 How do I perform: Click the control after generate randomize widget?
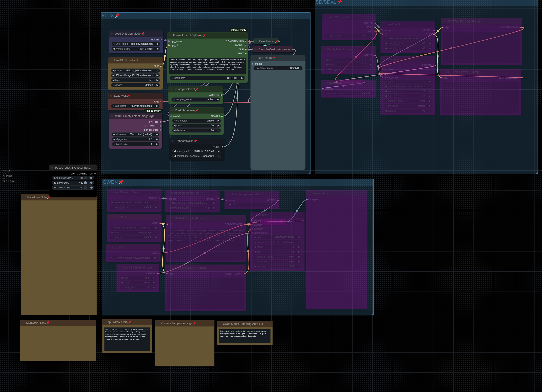pos(196,156)
